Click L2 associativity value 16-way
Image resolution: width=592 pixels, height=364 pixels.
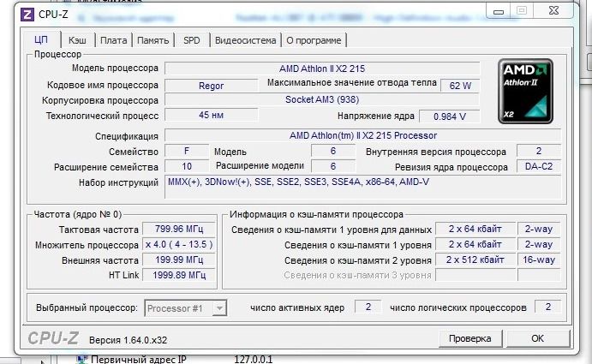click(539, 260)
